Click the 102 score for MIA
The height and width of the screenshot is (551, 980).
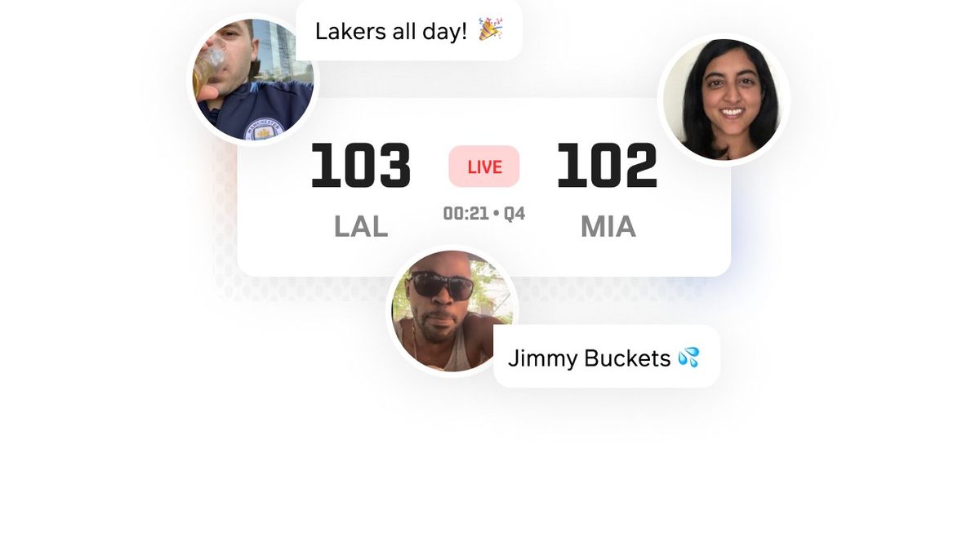pyautogui.click(x=607, y=167)
